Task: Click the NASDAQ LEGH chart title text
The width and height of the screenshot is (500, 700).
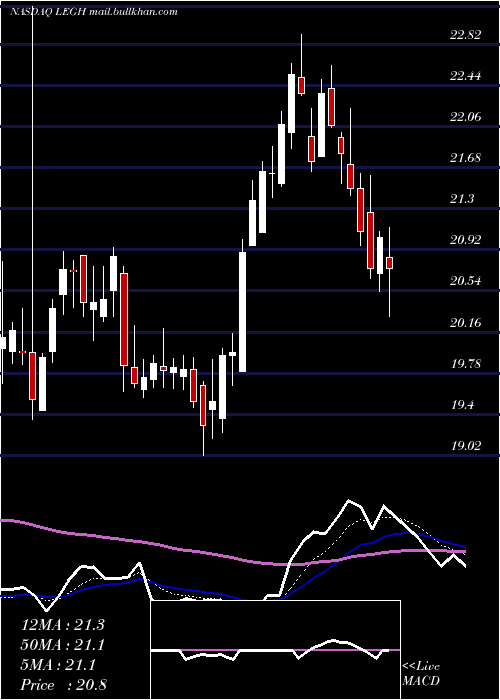Action: [x=94, y=12]
